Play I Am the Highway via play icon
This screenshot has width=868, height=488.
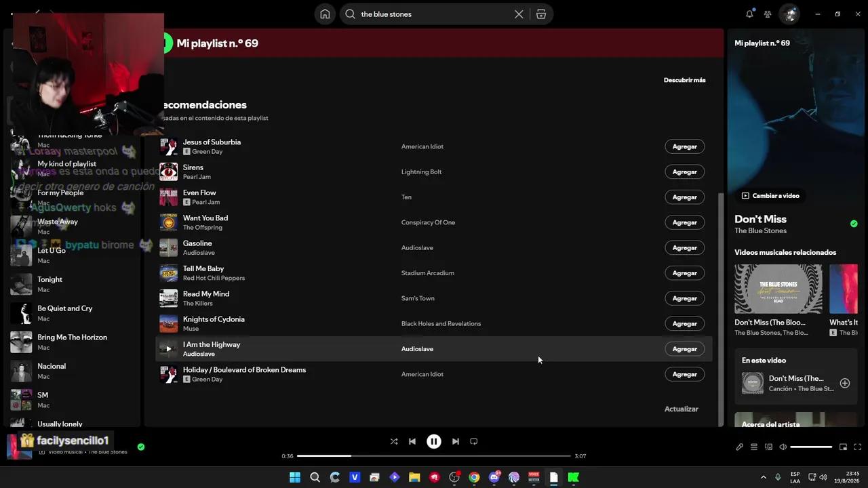168,349
